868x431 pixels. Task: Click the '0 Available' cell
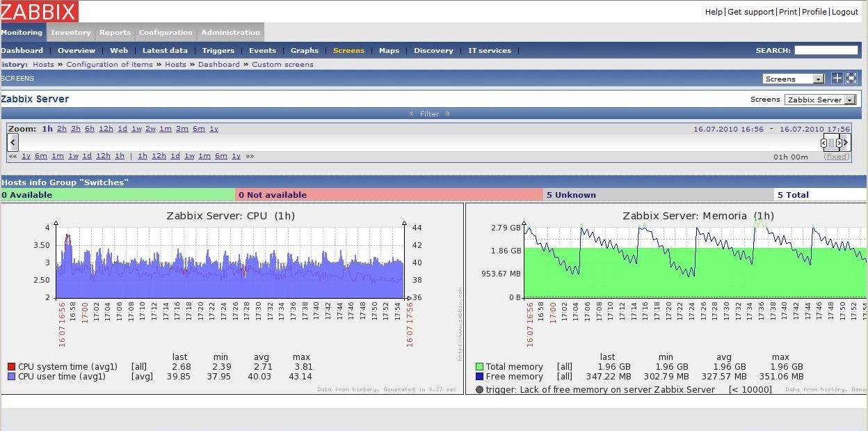click(118, 195)
